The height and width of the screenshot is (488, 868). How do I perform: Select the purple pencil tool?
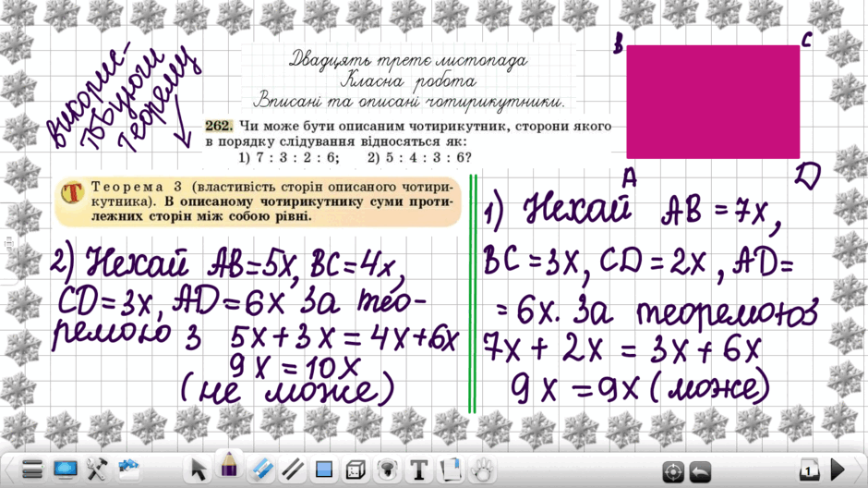tap(229, 465)
